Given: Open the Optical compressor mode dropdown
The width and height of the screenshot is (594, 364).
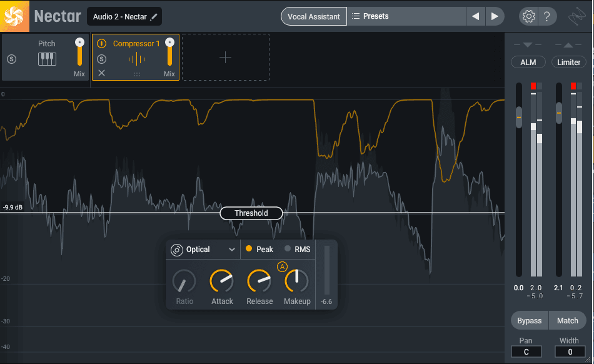Looking at the screenshot, I should [203, 250].
